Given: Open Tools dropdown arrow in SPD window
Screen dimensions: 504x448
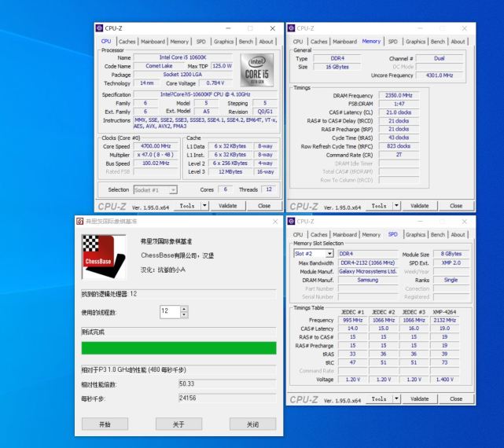Looking at the screenshot, I should [396, 398].
